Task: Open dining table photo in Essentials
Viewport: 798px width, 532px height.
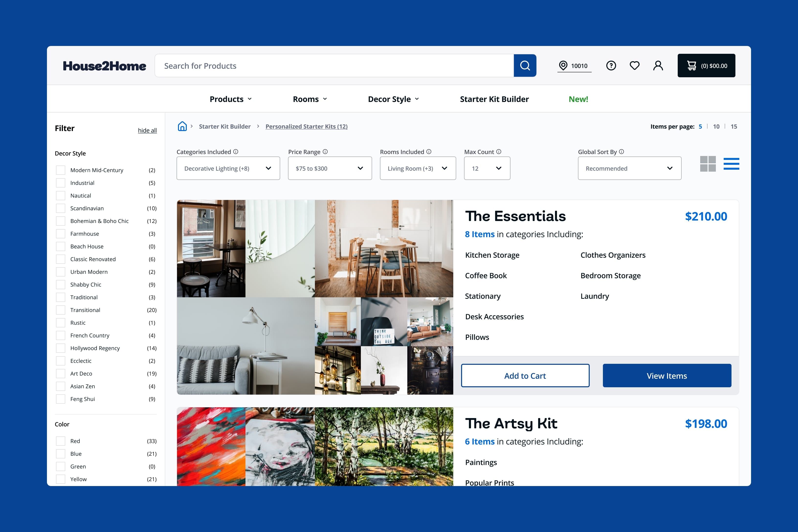Action: point(384,249)
